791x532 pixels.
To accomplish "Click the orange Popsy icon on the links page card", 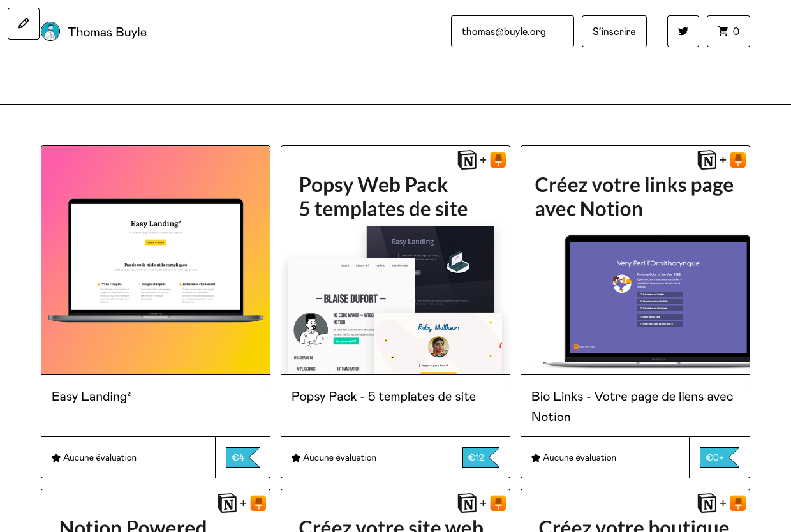I will (738, 160).
